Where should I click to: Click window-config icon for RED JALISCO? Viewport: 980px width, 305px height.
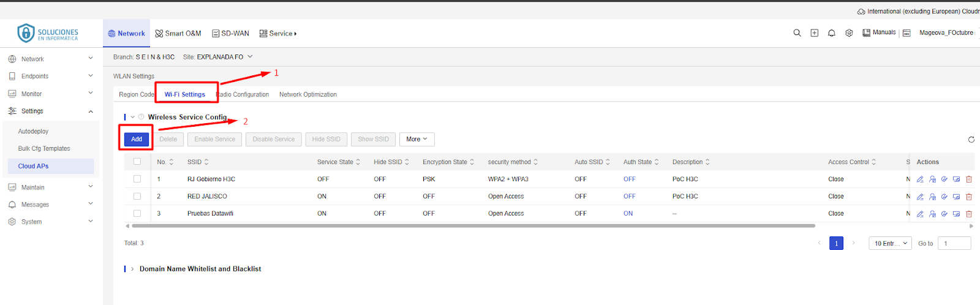point(956,197)
